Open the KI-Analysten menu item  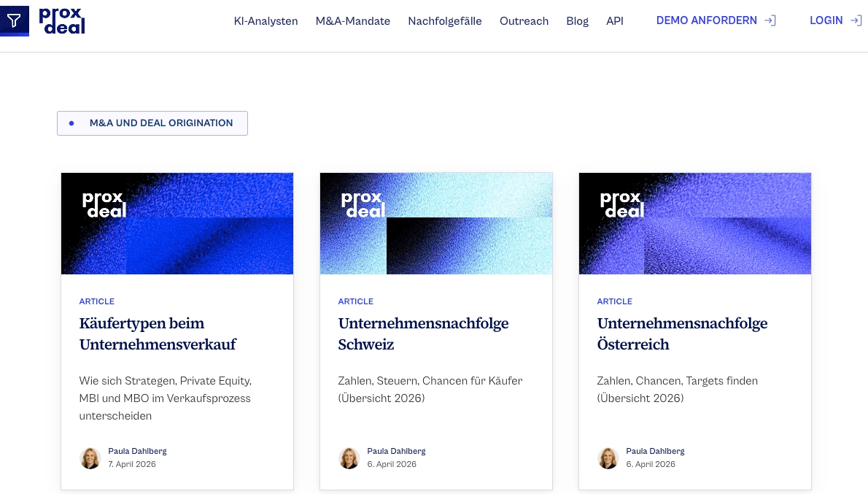[266, 21]
